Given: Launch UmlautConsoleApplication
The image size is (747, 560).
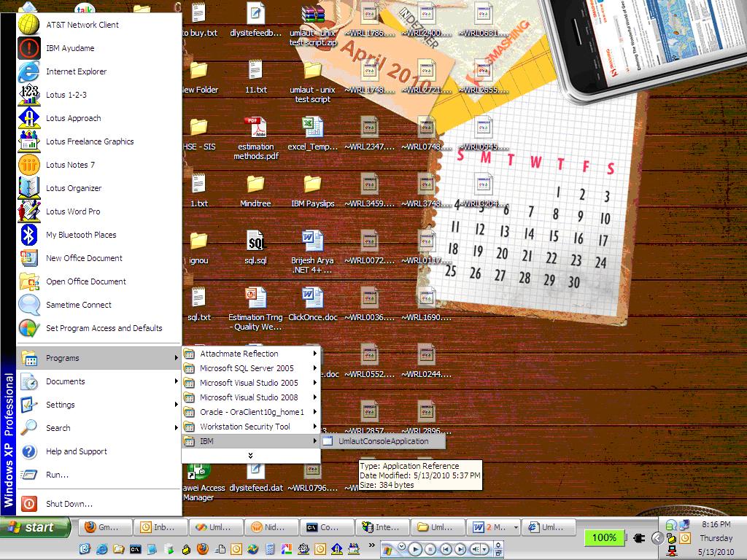Looking at the screenshot, I should [384, 441].
